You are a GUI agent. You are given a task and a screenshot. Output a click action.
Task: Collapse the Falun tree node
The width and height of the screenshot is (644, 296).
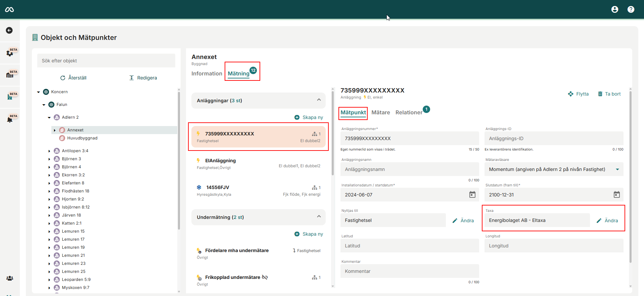(x=44, y=105)
